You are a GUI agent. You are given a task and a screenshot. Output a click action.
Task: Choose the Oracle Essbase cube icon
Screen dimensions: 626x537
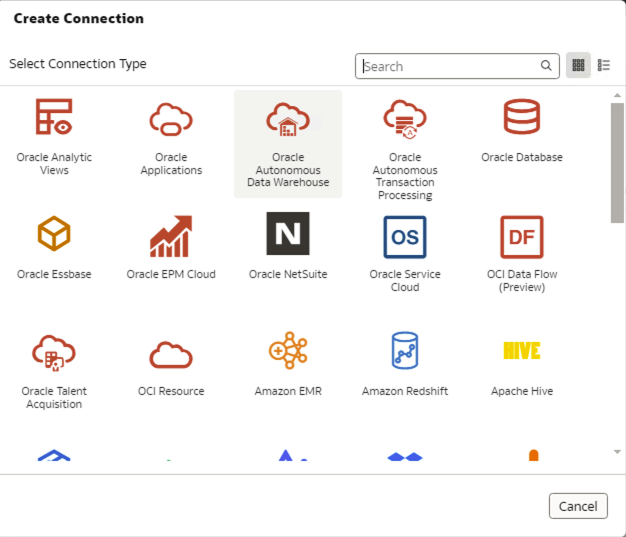[x=54, y=235]
